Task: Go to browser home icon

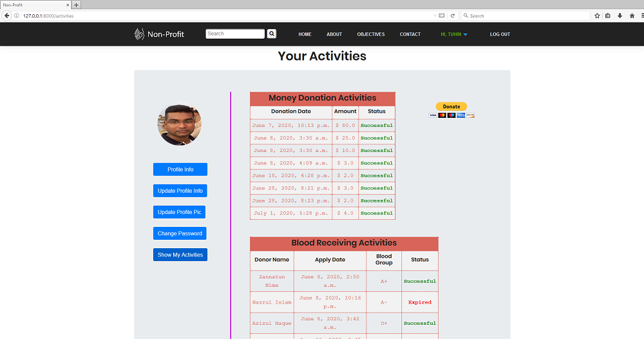Action: [632, 15]
